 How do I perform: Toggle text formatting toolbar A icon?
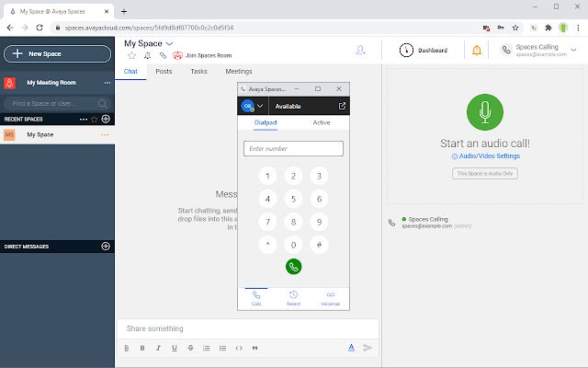point(351,348)
